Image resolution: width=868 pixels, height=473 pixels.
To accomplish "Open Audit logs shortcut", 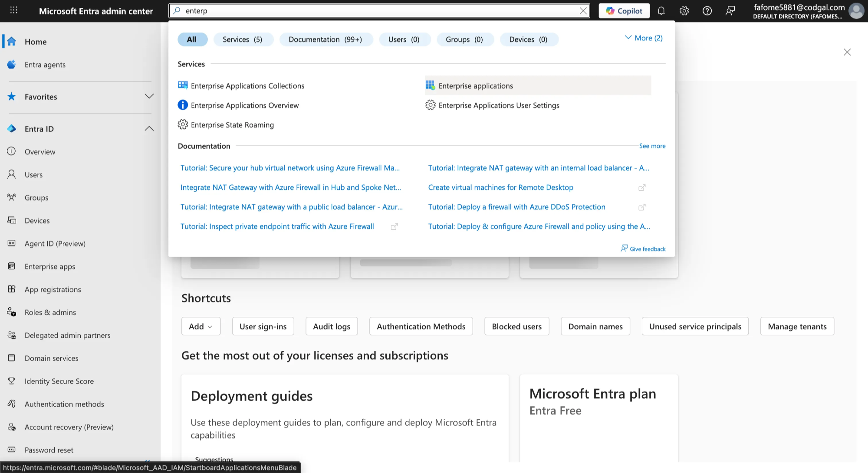I will [x=332, y=326].
